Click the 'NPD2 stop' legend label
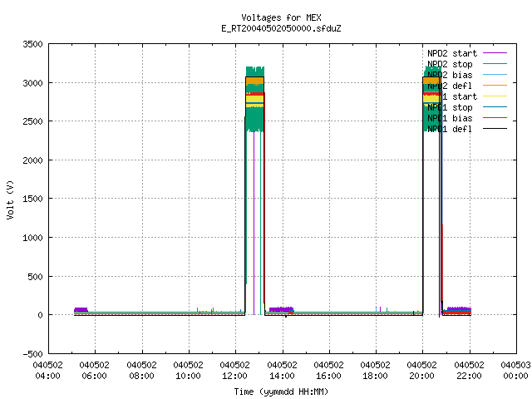The width and height of the screenshot is (532, 399). pos(450,64)
